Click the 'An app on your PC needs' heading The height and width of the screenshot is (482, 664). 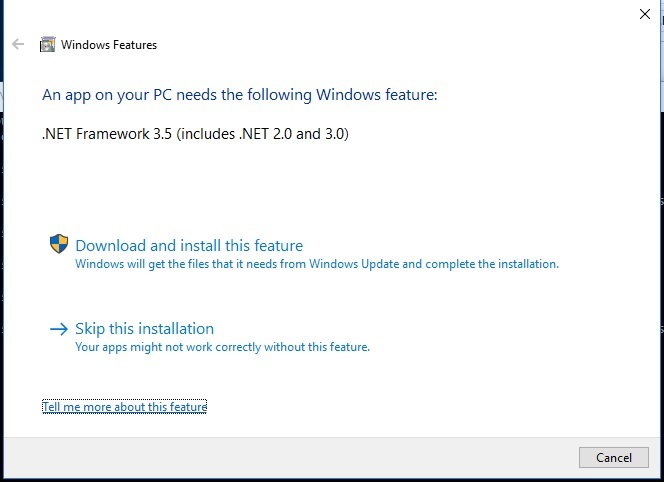240,94
